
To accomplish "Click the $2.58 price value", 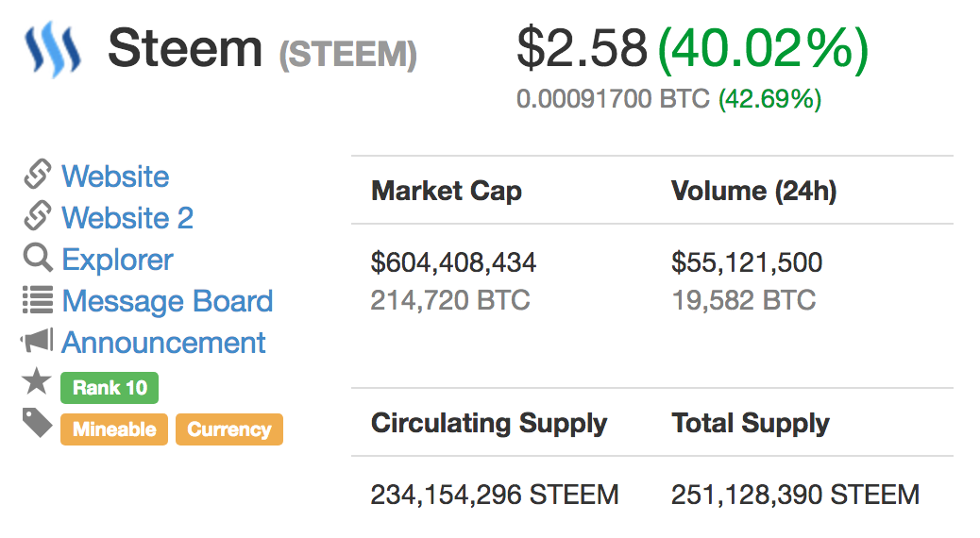I will click(582, 49).
